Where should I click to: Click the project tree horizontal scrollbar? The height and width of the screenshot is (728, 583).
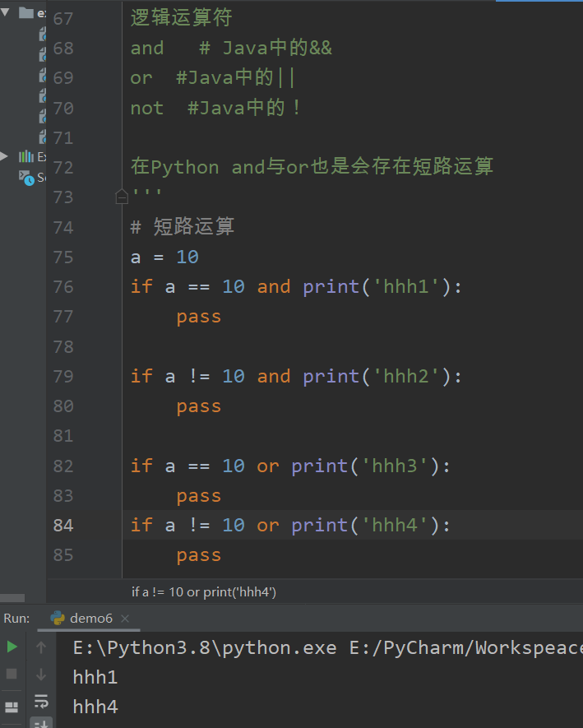[x=12, y=597]
